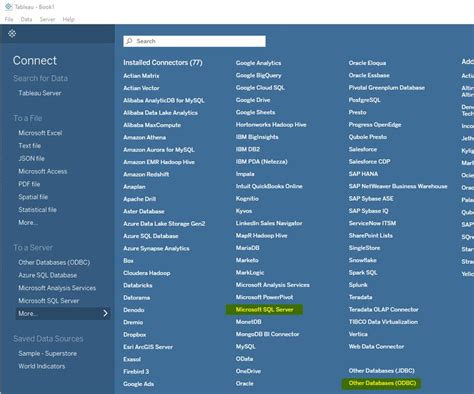Select IBM DB2 connector

[x=248, y=149]
